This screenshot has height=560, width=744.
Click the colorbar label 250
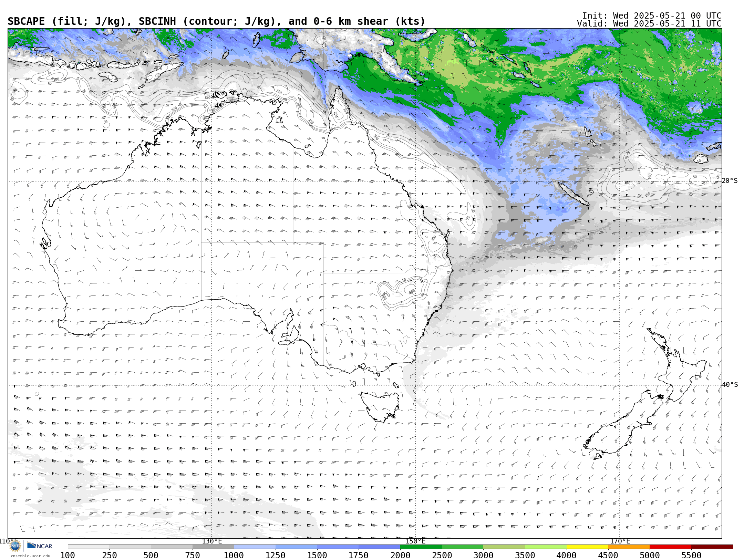(x=110, y=556)
